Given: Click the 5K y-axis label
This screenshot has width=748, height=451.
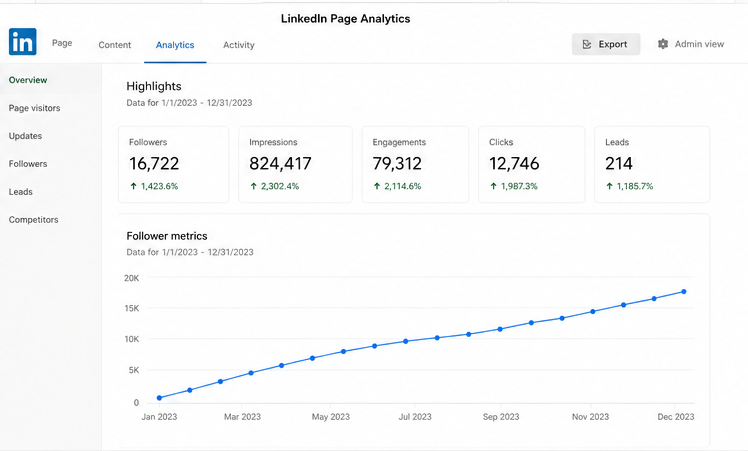Looking at the screenshot, I should click(x=134, y=370).
